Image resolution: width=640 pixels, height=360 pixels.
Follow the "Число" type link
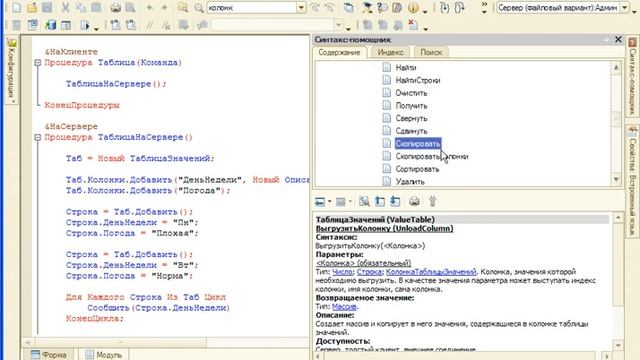point(342,272)
